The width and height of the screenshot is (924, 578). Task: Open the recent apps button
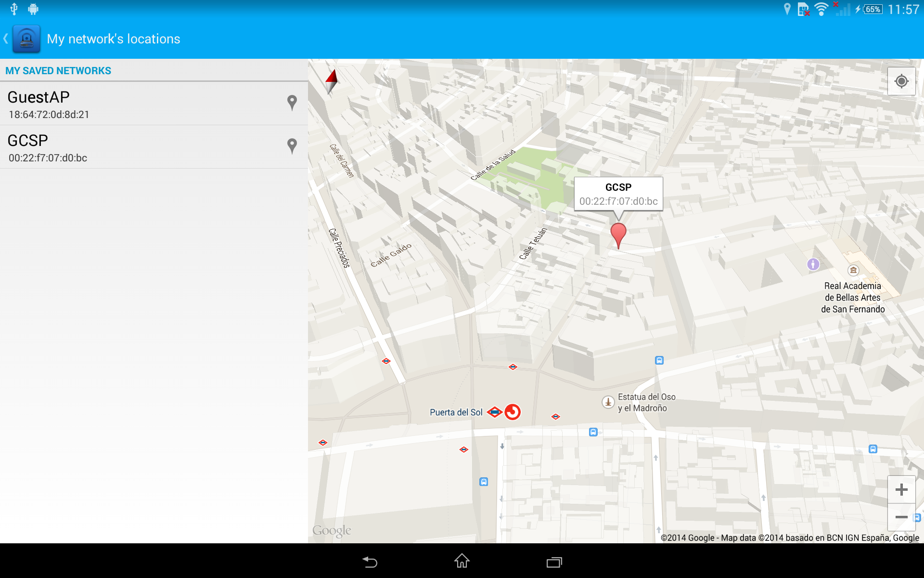click(x=554, y=562)
